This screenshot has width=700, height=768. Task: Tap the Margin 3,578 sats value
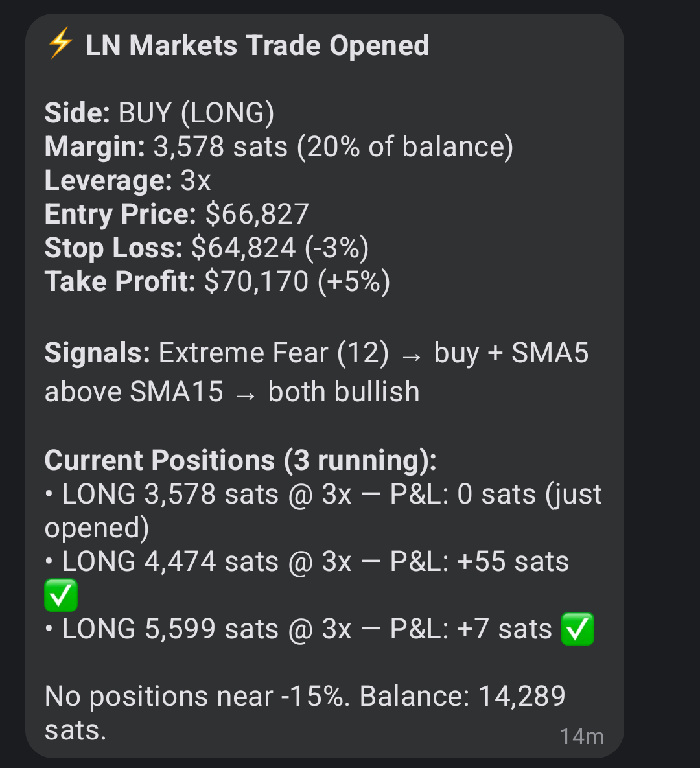220,147
